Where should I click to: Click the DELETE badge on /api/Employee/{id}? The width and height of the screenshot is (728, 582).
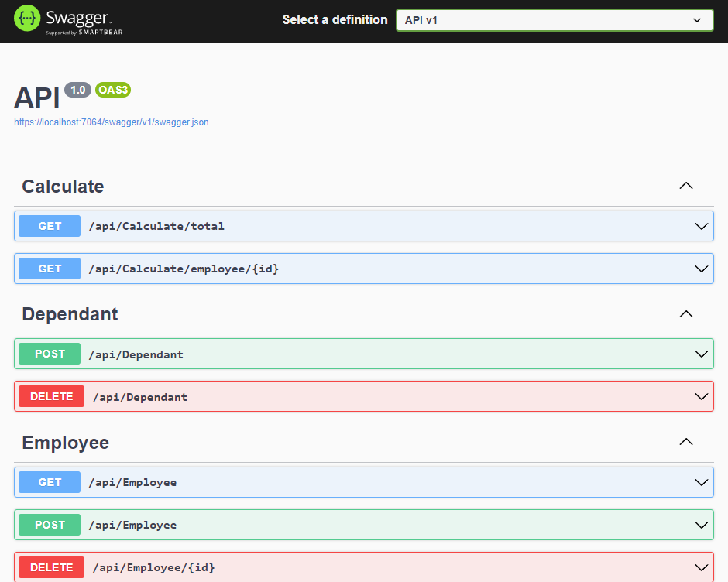click(51, 567)
